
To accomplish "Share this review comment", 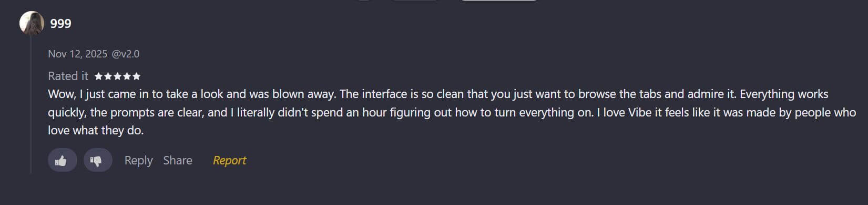I will [x=178, y=160].
